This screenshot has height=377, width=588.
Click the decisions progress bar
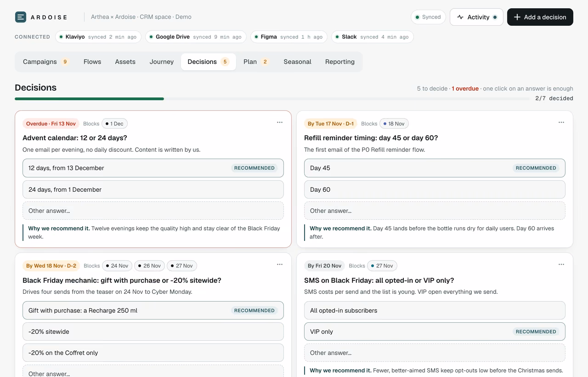[273, 98]
